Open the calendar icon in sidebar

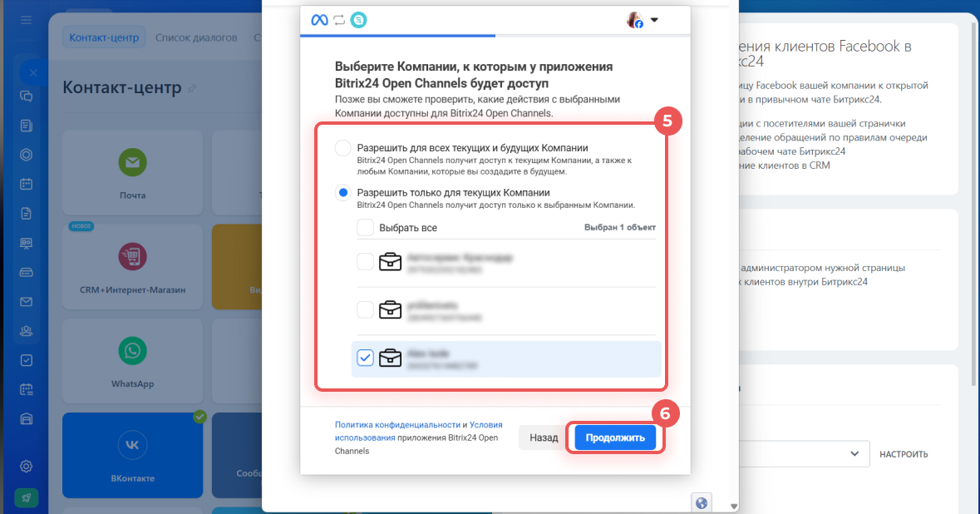coord(27,184)
